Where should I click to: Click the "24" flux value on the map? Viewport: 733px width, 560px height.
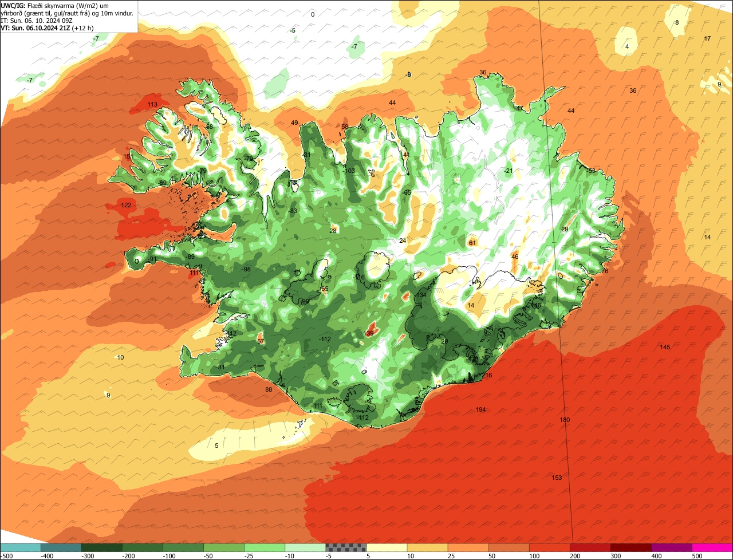[x=403, y=240]
